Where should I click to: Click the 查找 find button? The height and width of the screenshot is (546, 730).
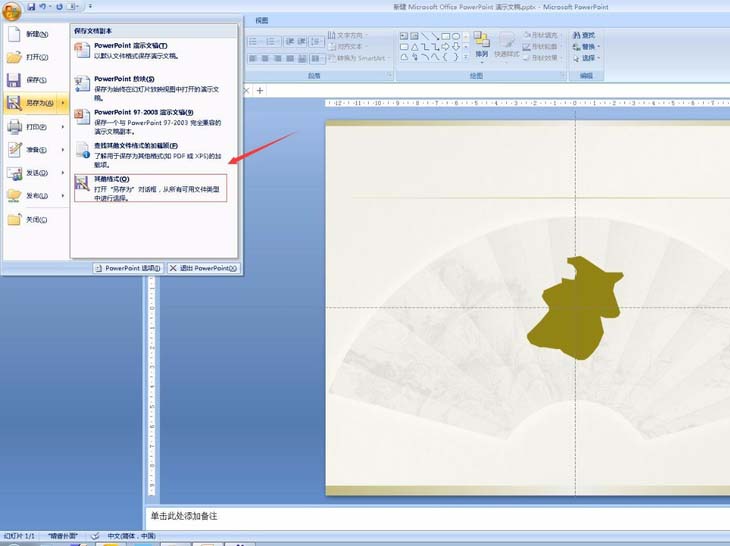click(x=584, y=35)
